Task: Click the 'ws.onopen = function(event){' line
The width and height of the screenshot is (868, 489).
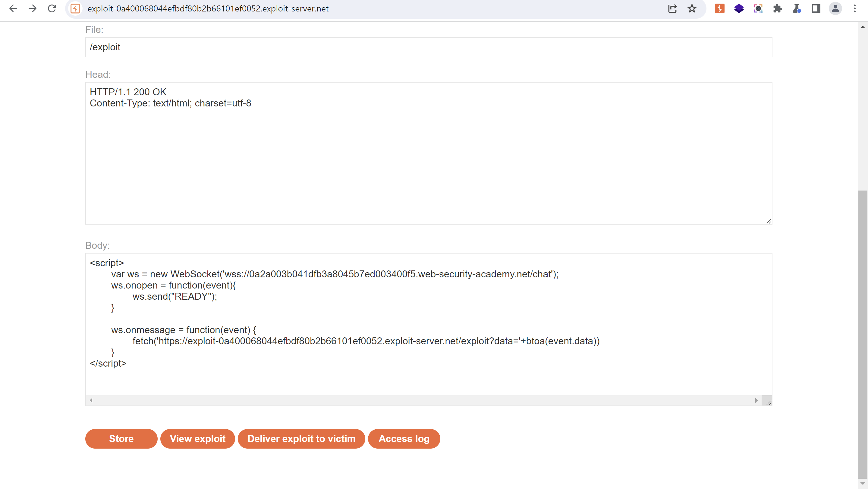Action: [x=174, y=285]
